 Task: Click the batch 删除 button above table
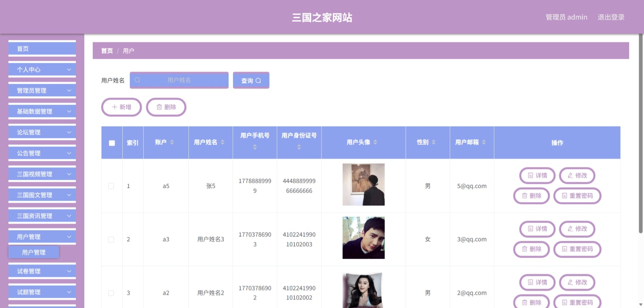pyautogui.click(x=166, y=107)
